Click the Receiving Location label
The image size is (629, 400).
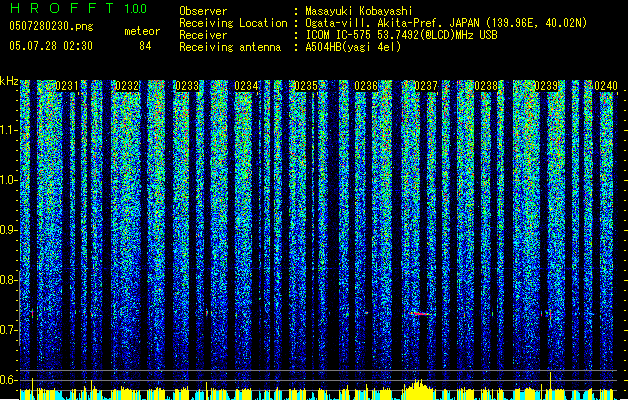click(233, 23)
